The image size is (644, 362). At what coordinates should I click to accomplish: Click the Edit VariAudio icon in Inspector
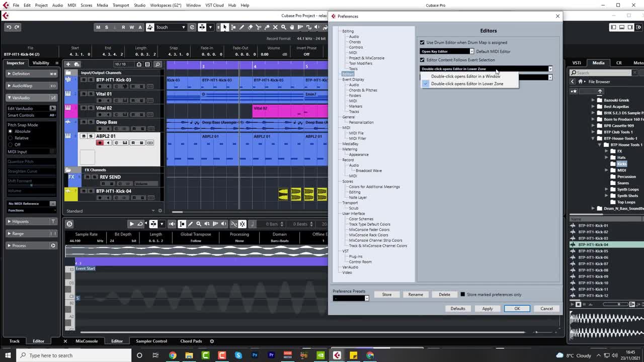click(52, 108)
